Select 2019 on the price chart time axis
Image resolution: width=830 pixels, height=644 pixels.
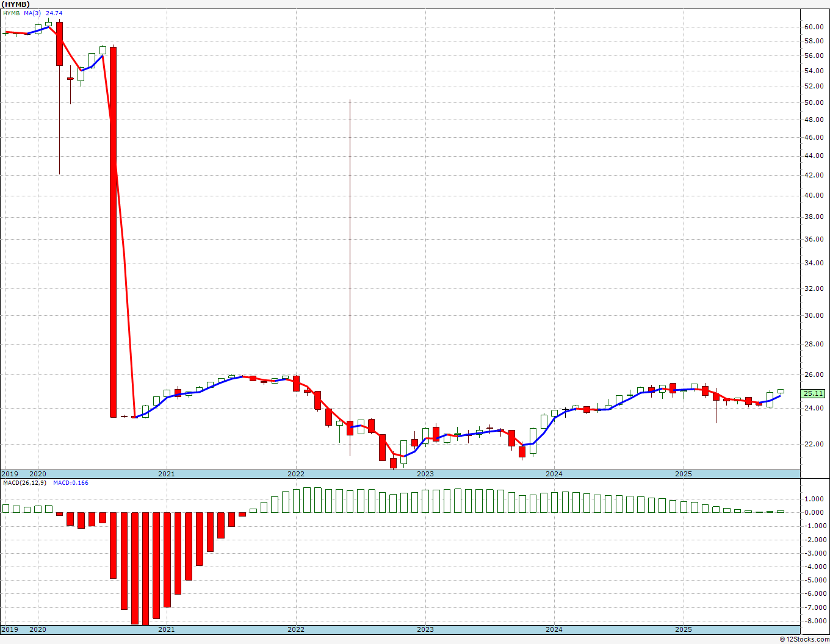point(9,474)
